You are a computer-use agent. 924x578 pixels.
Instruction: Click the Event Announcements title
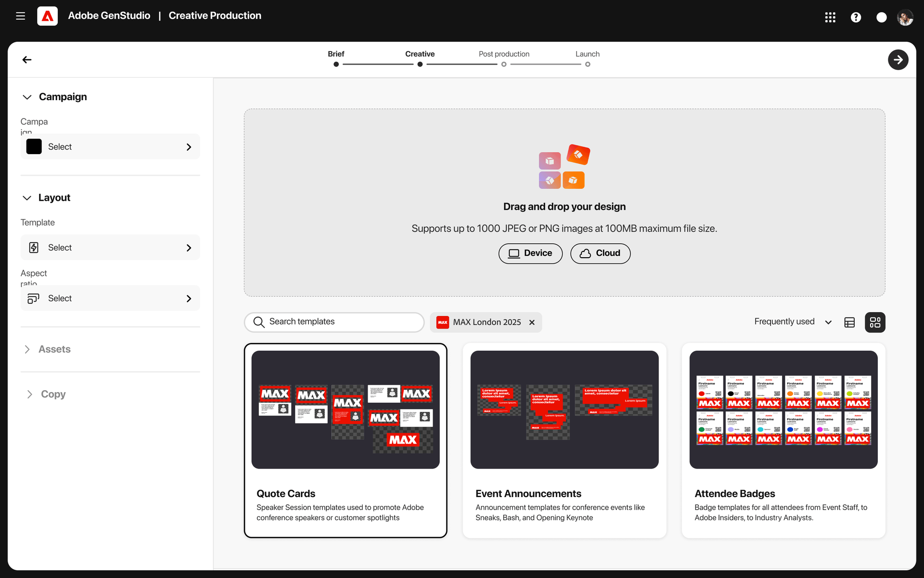click(528, 494)
